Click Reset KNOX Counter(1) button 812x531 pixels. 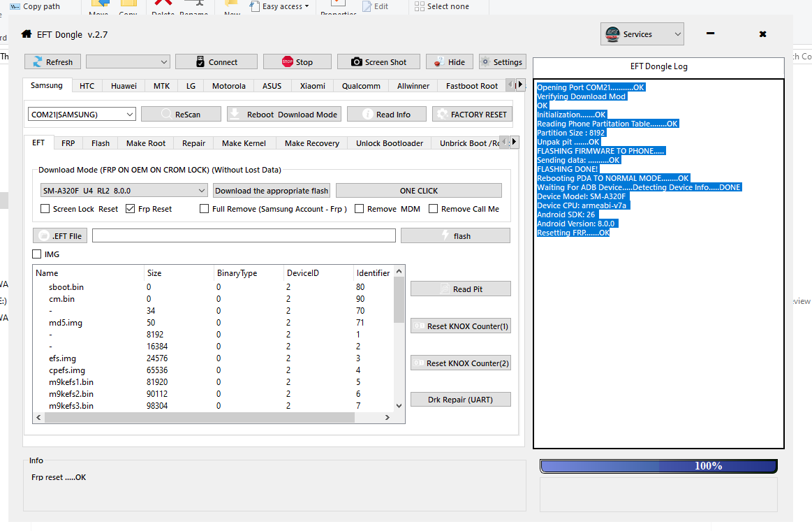(460, 326)
